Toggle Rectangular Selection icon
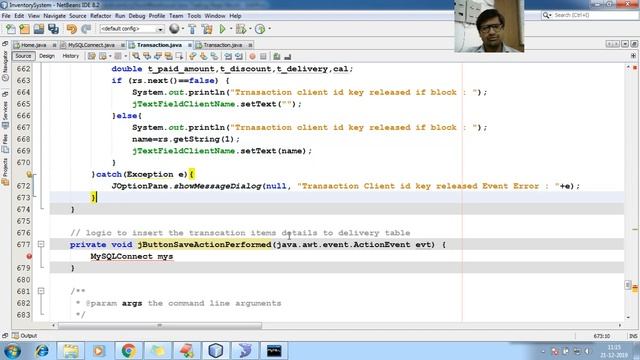640x360 pixels. [x=179, y=56]
